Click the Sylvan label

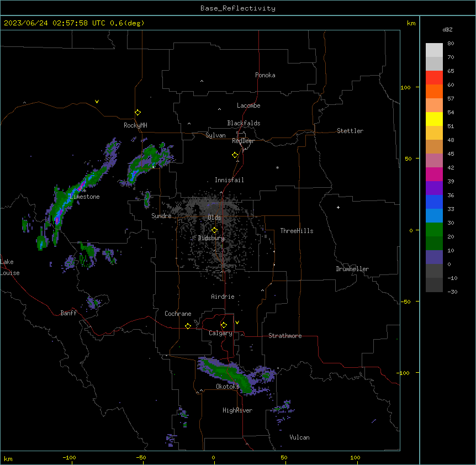point(215,135)
